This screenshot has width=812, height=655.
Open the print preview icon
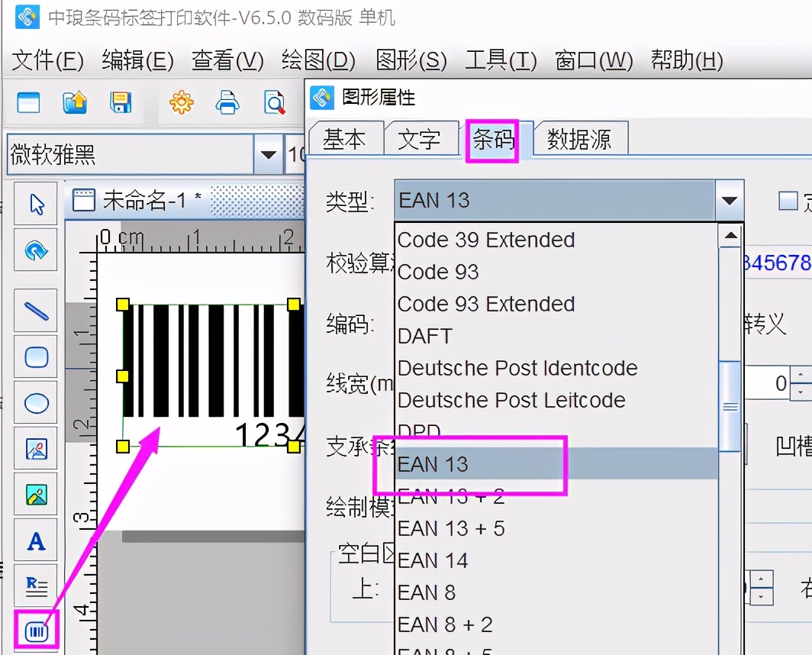click(275, 102)
